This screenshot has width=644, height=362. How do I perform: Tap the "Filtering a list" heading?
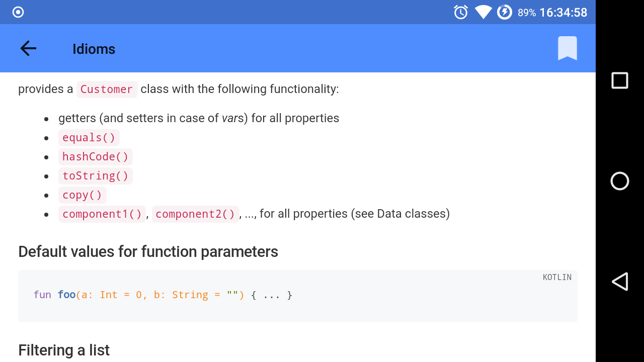[64, 350]
